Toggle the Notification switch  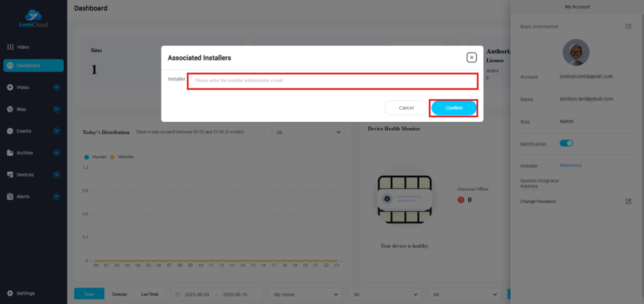566,143
